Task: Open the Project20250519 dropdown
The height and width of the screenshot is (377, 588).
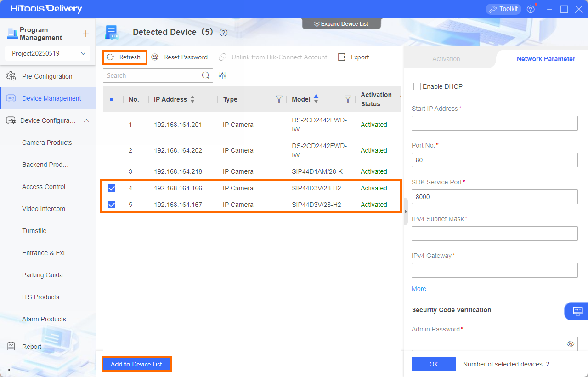Action: coord(48,53)
